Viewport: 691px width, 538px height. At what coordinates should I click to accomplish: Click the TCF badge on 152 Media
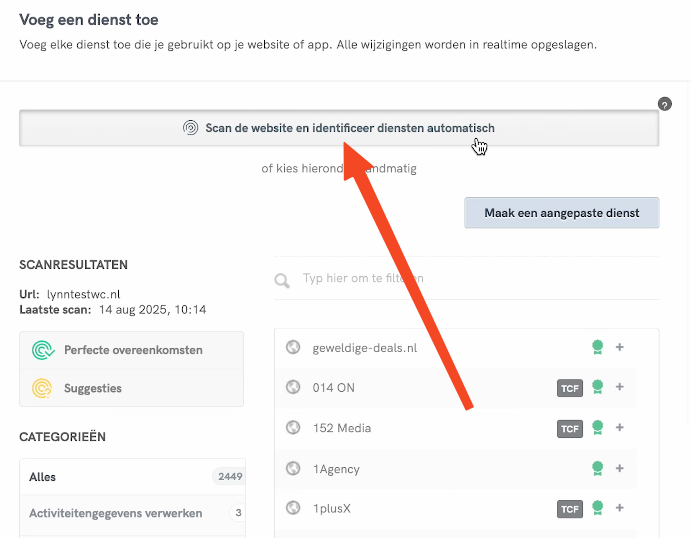pos(570,429)
